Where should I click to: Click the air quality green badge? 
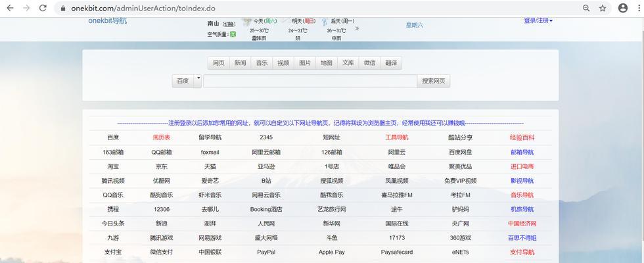tap(233, 34)
